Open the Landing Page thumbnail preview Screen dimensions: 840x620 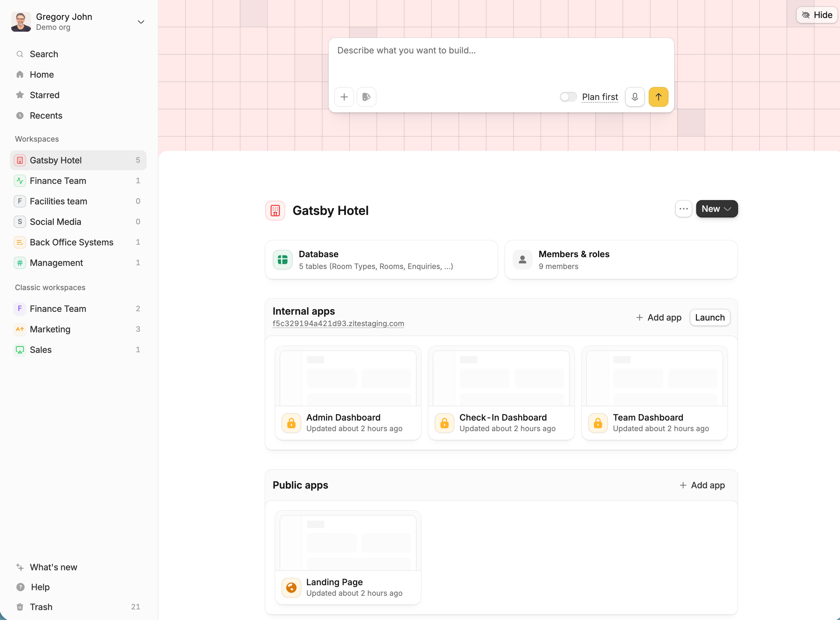point(348,541)
